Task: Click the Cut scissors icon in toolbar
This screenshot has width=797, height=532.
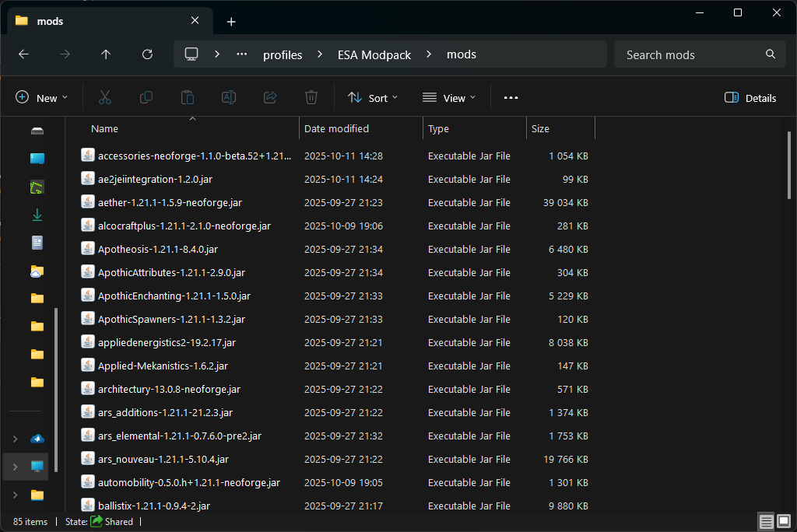Action: tap(105, 97)
